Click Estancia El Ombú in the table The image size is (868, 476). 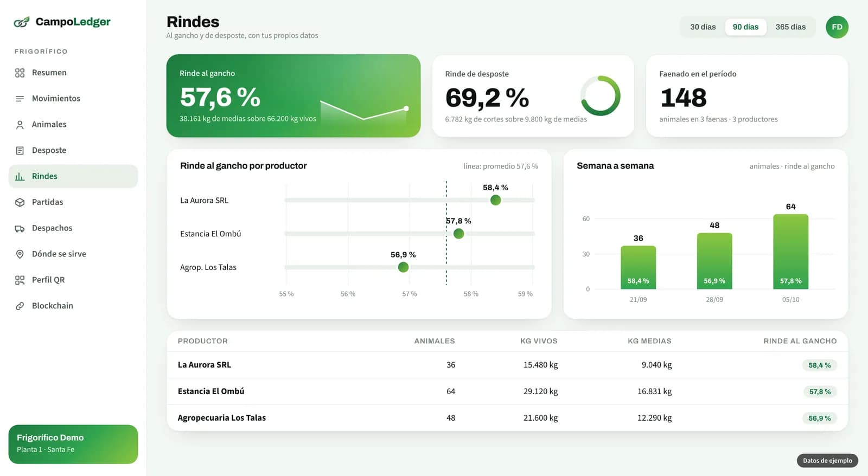(x=211, y=391)
